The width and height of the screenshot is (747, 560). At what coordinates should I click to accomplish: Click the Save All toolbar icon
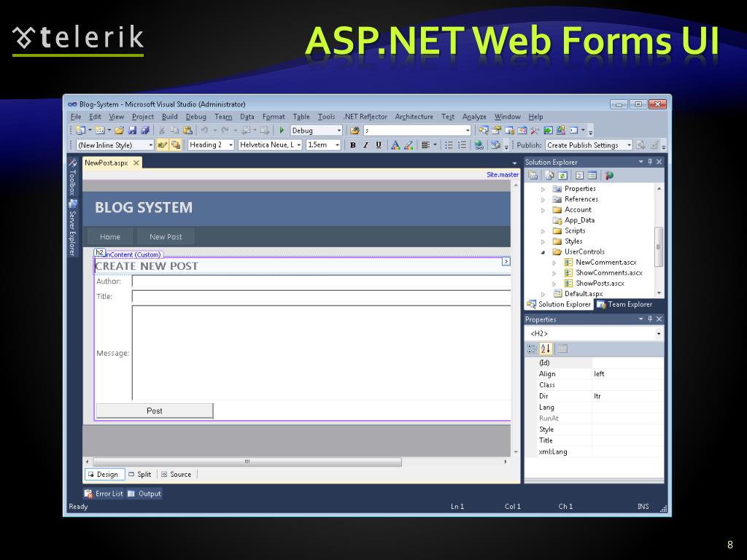[x=144, y=131]
